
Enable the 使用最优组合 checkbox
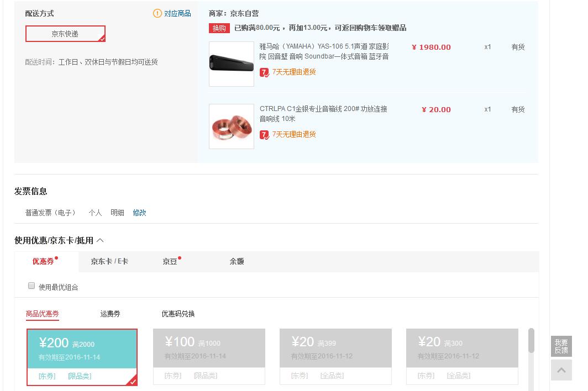point(32,286)
